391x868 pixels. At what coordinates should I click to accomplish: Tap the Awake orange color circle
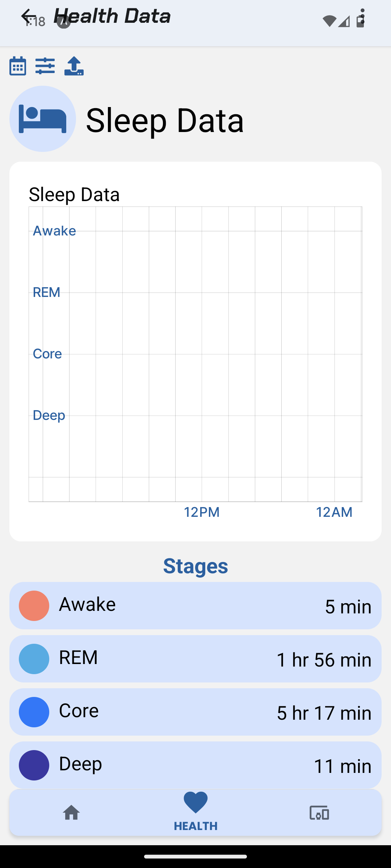point(34,606)
